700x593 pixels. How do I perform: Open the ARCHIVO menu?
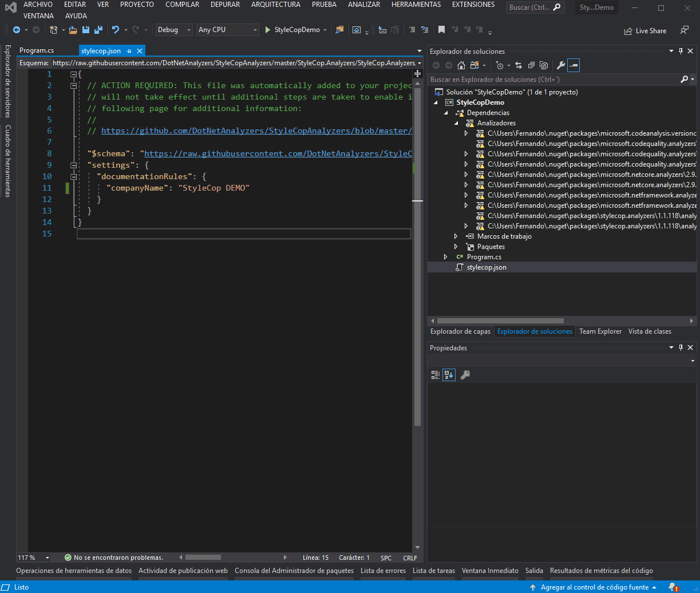[x=38, y=5]
